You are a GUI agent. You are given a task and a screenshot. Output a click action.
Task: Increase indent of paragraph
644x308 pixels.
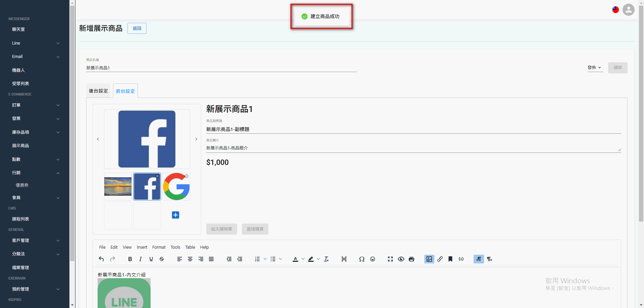coord(240,259)
